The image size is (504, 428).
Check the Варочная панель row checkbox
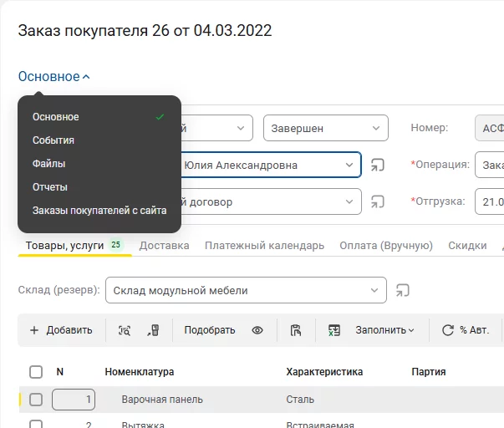[x=36, y=400]
